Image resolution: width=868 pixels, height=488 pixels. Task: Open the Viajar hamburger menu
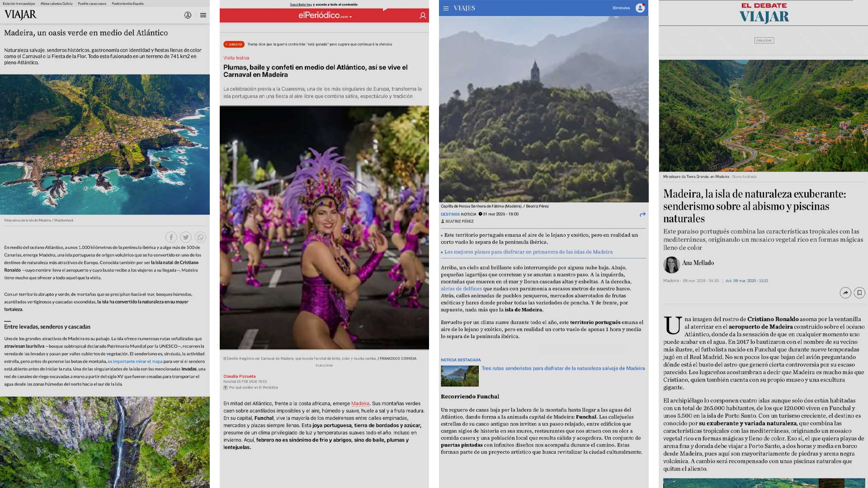point(203,15)
